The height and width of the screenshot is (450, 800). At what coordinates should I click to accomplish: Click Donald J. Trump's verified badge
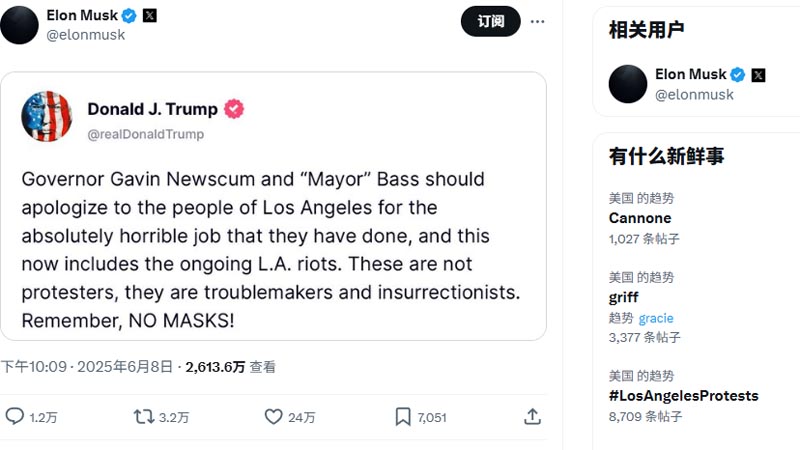click(235, 109)
